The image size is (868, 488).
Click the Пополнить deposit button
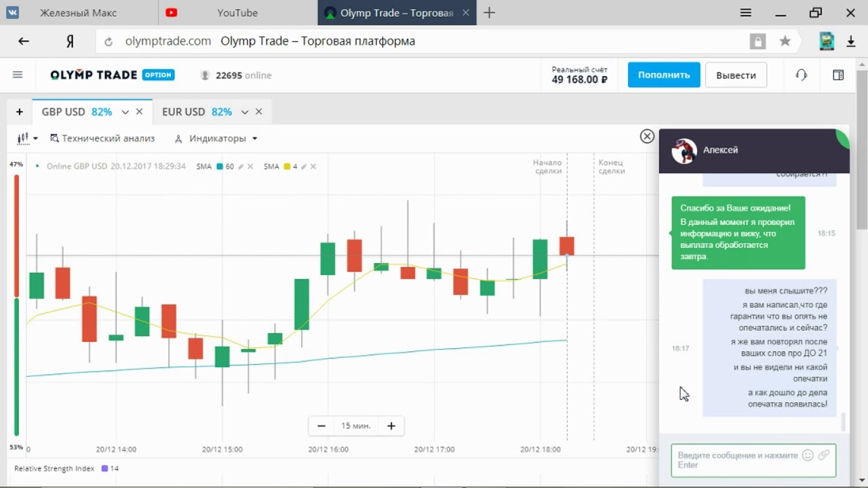click(x=664, y=75)
